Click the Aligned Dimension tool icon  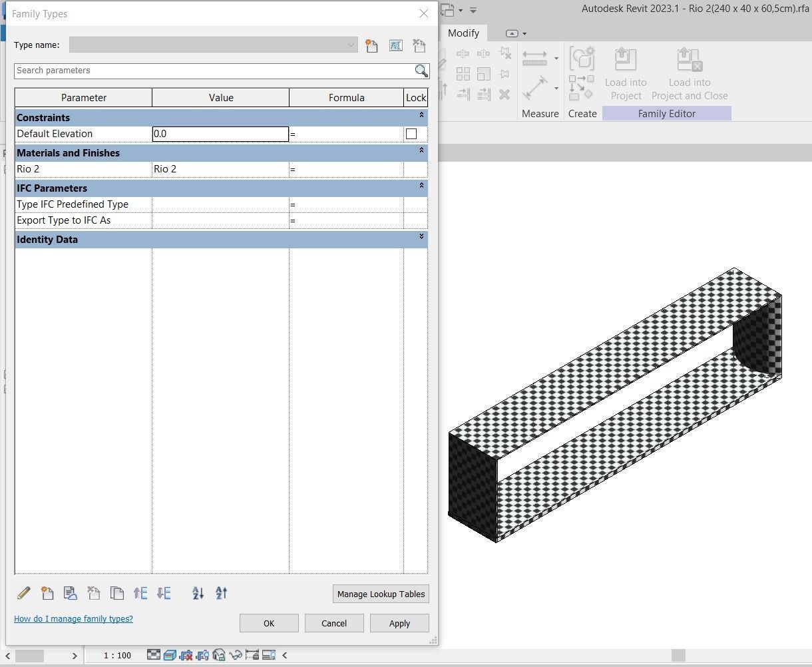[x=534, y=88]
